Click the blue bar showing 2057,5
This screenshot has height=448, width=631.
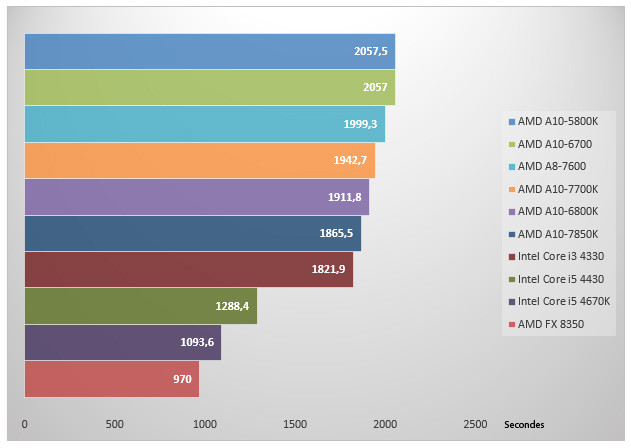tap(210, 52)
